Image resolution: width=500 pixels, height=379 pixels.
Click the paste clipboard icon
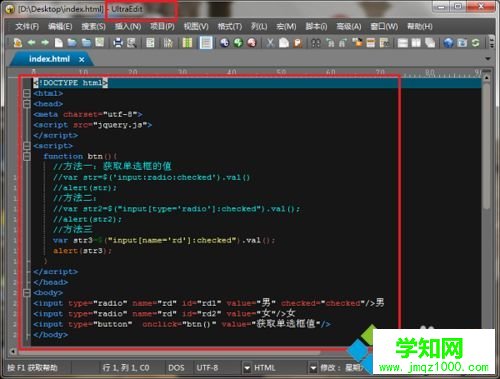[297, 43]
